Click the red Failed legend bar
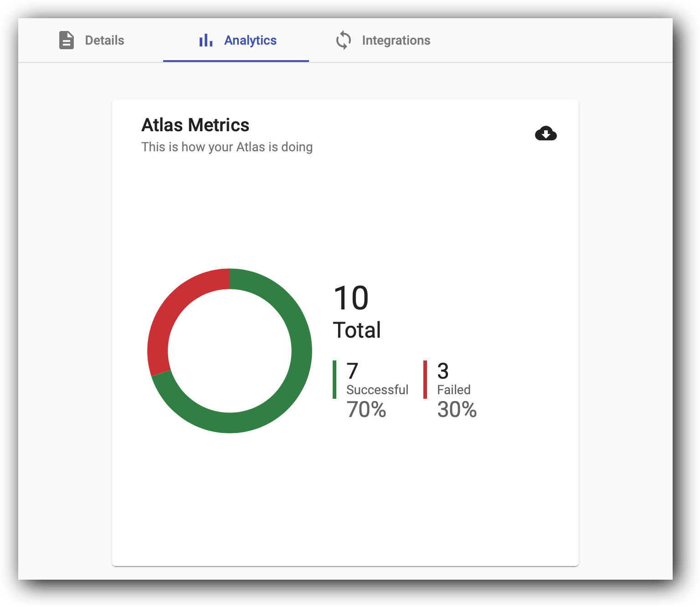The height and width of the screenshot is (607, 700). click(425, 380)
